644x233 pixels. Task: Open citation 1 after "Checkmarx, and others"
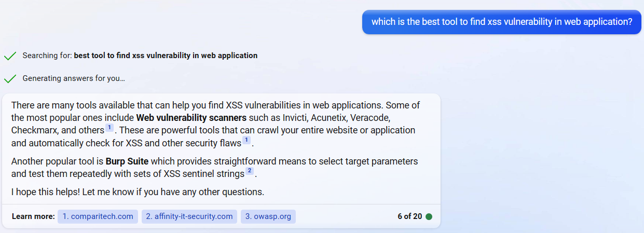pos(109,128)
